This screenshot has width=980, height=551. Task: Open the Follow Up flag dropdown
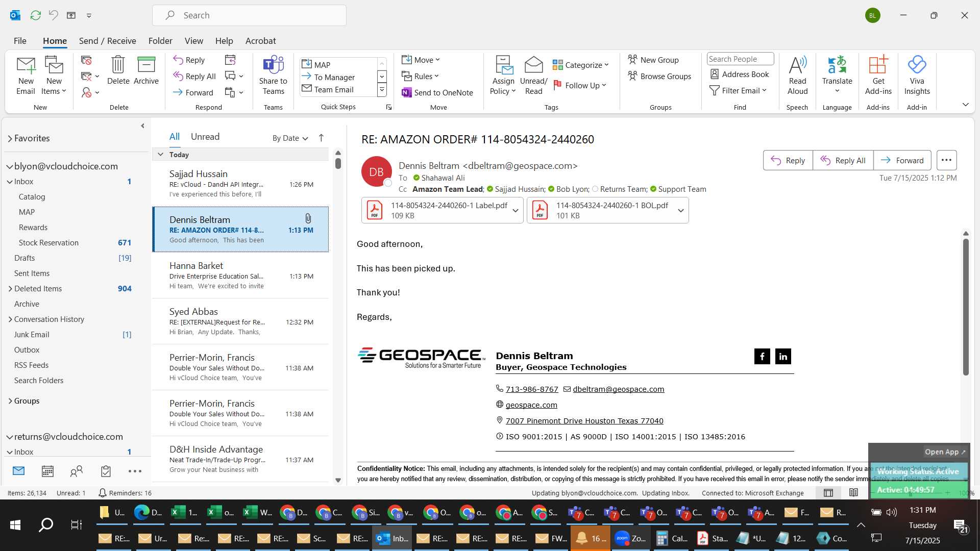coord(580,85)
